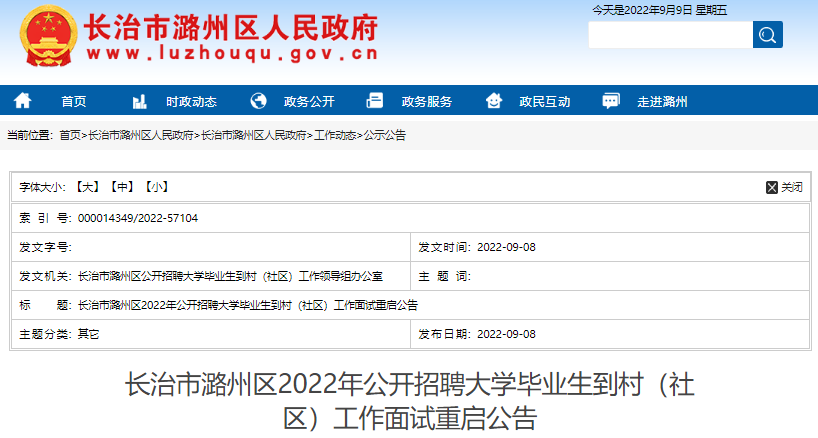Viewport: 818px width, 438px height.
Task: Click the 主题词 label
Action: [x=444, y=276]
